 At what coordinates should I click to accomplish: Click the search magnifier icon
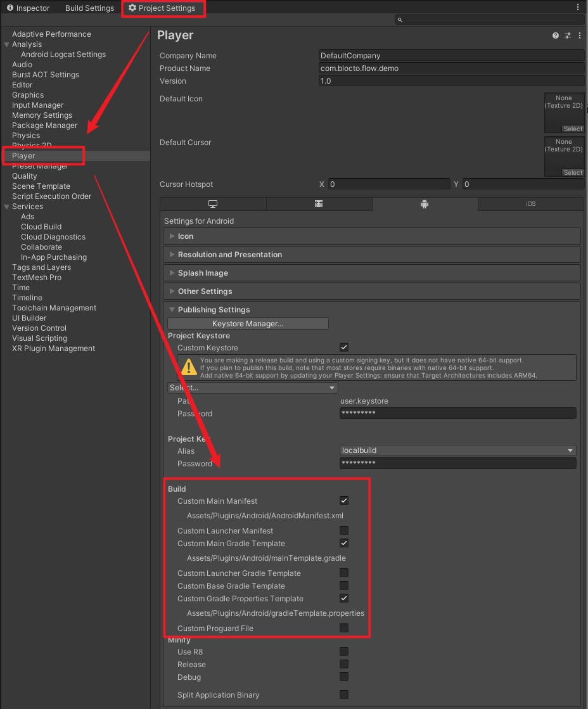(x=400, y=20)
